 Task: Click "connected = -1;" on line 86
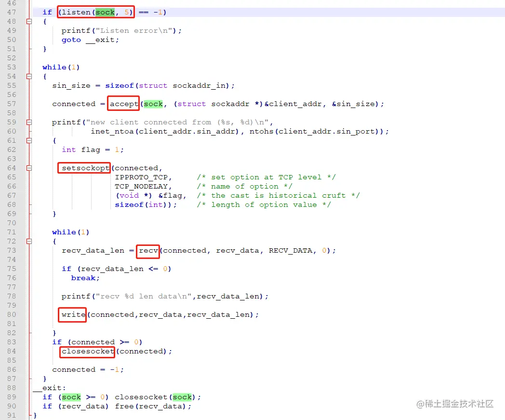coord(88,369)
